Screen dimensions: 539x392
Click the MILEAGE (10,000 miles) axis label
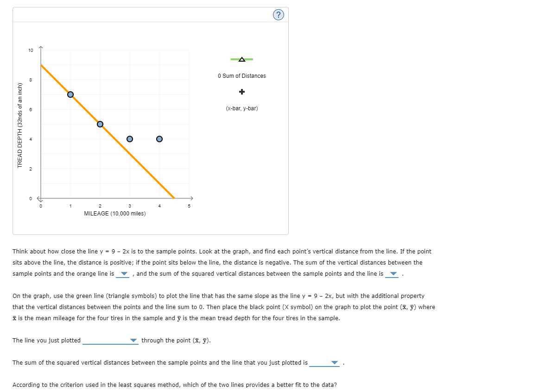click(114, 214)
